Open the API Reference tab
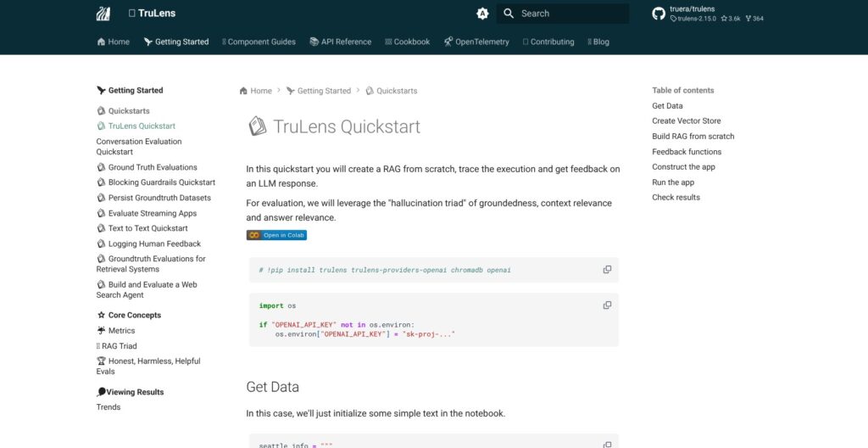The height and width of the screenshot is (448, 868). (x=341, y=42)
